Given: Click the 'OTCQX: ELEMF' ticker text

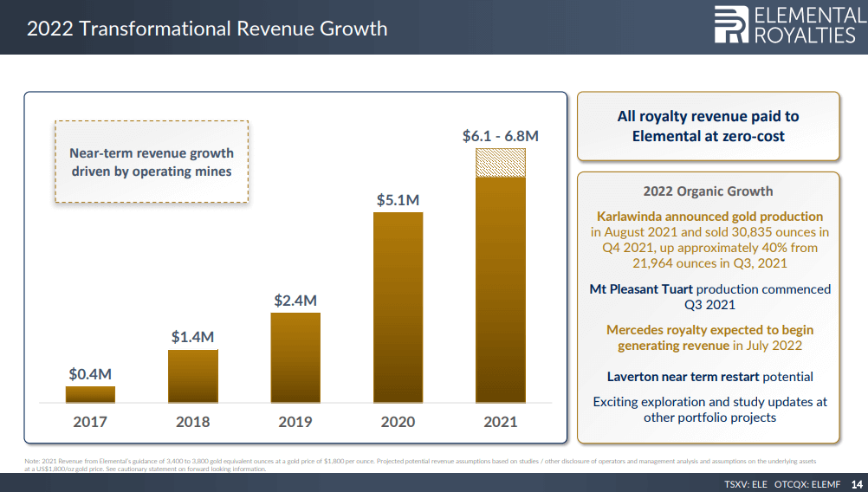Looking at the screenshot, I should tap(807, 484).
